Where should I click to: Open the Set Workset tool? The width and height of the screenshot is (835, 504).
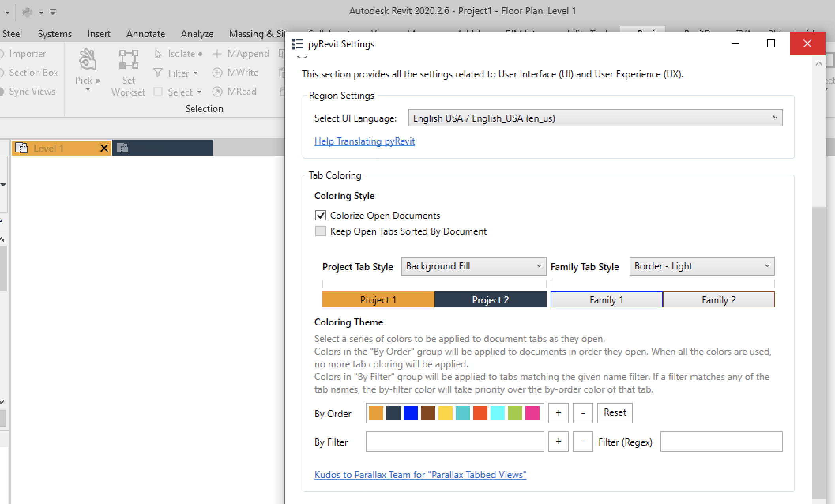point(128,73)
